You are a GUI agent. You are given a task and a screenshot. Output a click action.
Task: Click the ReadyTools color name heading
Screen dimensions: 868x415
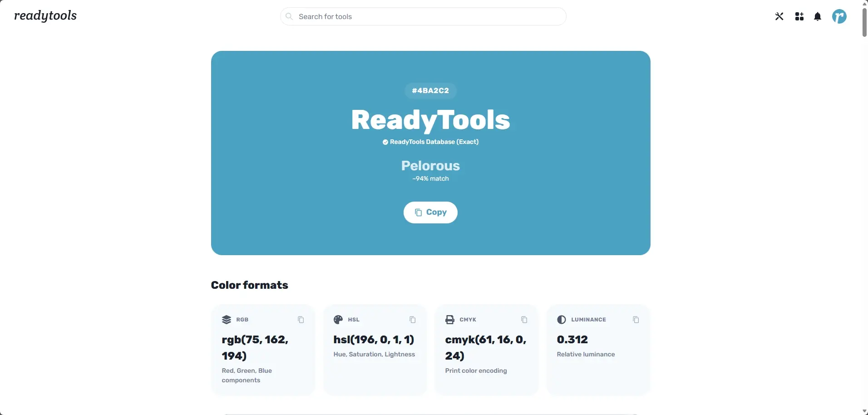[x=430, y=120]
